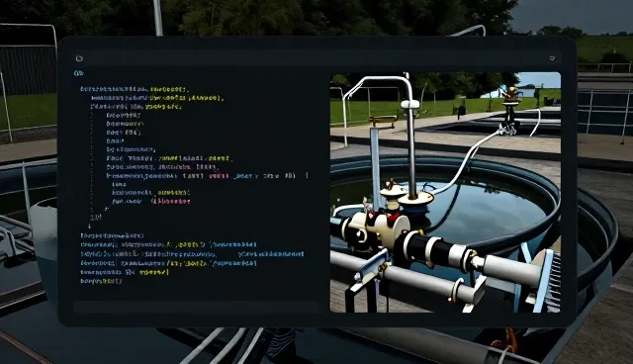
Task: Click the yellow token on the first code line
Action: pyautogui.click(x=169, y=89)
